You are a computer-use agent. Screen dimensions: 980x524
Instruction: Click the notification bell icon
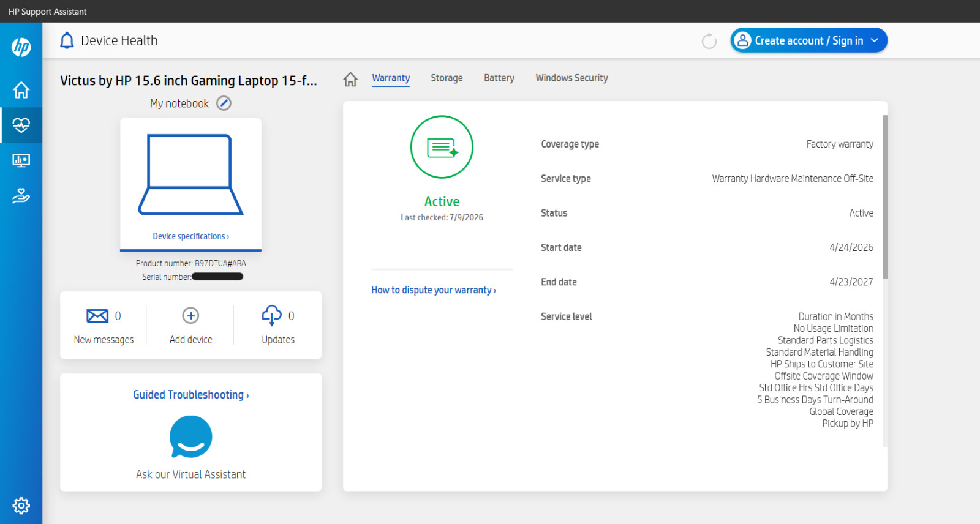67,40
